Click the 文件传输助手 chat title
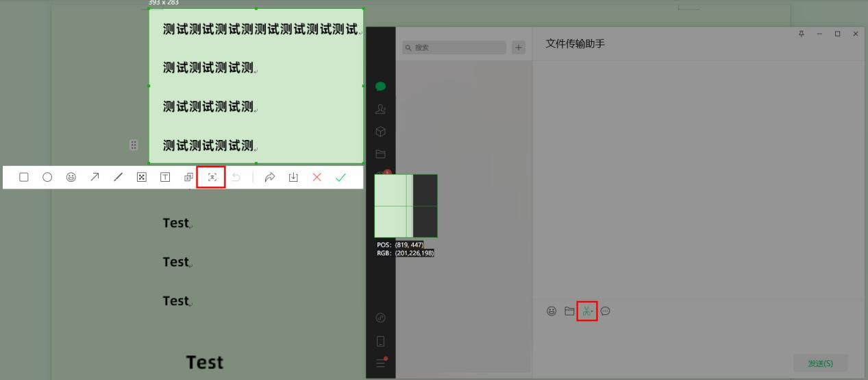868x380 pixels. [575, 44]
